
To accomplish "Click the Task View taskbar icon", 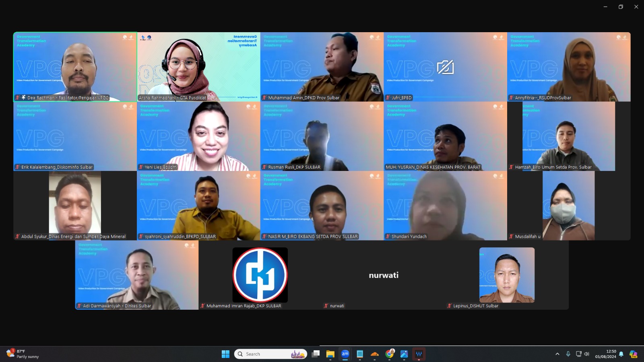I will click(x=316, y=354).
